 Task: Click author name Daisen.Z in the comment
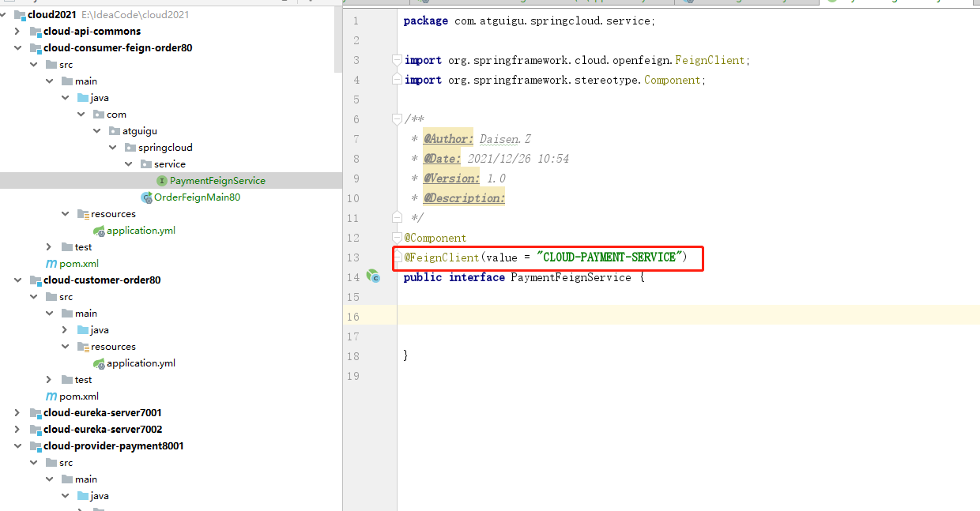(505, 139)
